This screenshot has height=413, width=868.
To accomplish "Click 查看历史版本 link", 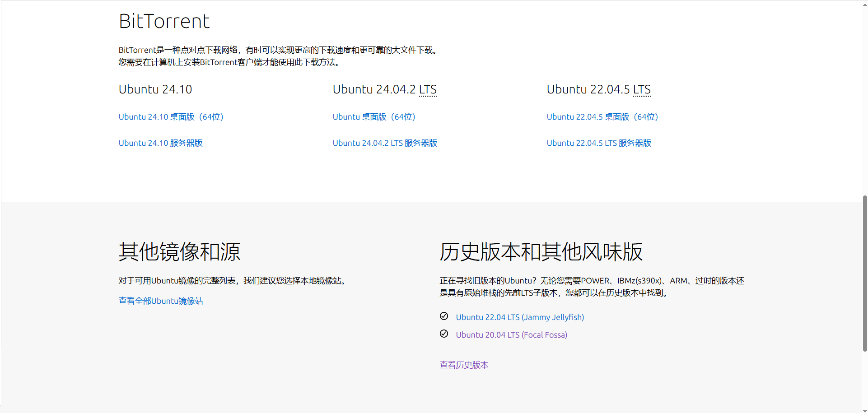I will click(464, 365).
